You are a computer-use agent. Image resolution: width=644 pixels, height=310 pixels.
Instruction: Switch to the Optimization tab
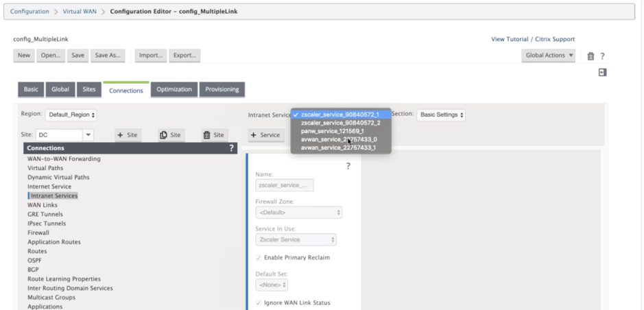click(x=174, y=90)
